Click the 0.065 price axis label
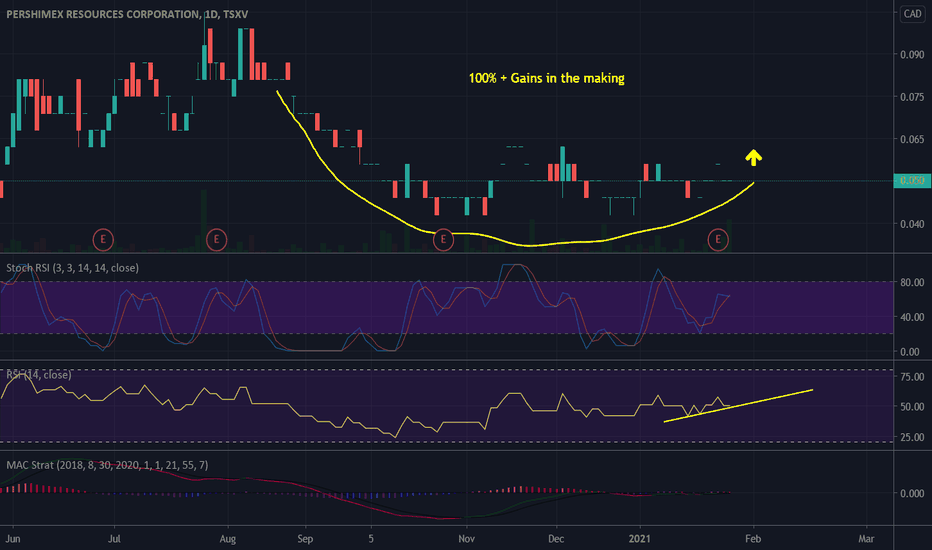 tap(912, 139)
